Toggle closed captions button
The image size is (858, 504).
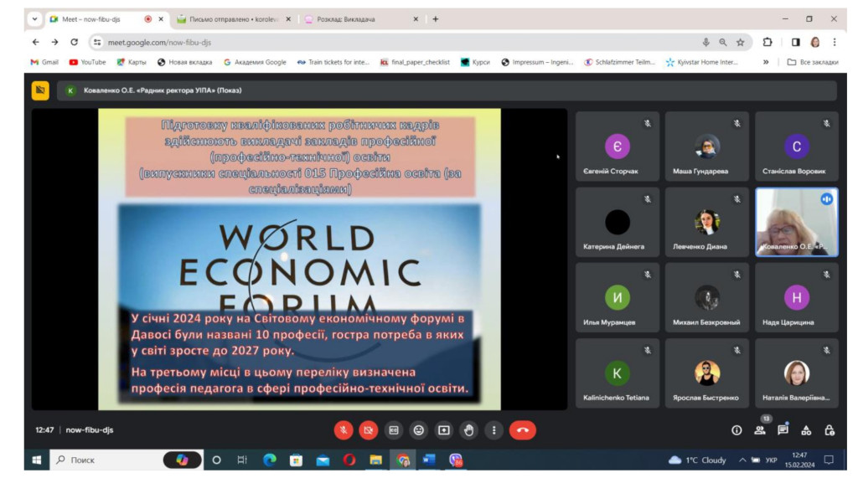394,430
